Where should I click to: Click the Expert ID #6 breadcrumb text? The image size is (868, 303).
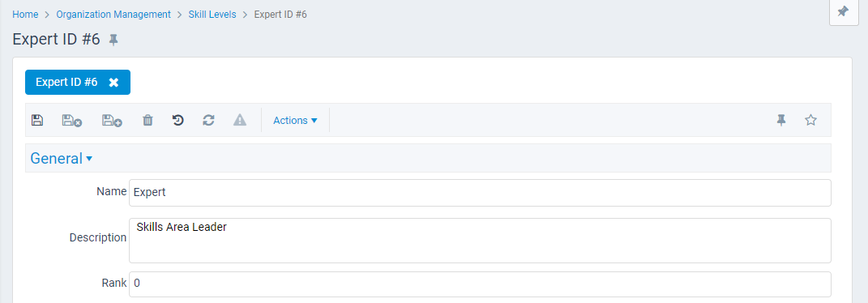click(x=280, y=15)
